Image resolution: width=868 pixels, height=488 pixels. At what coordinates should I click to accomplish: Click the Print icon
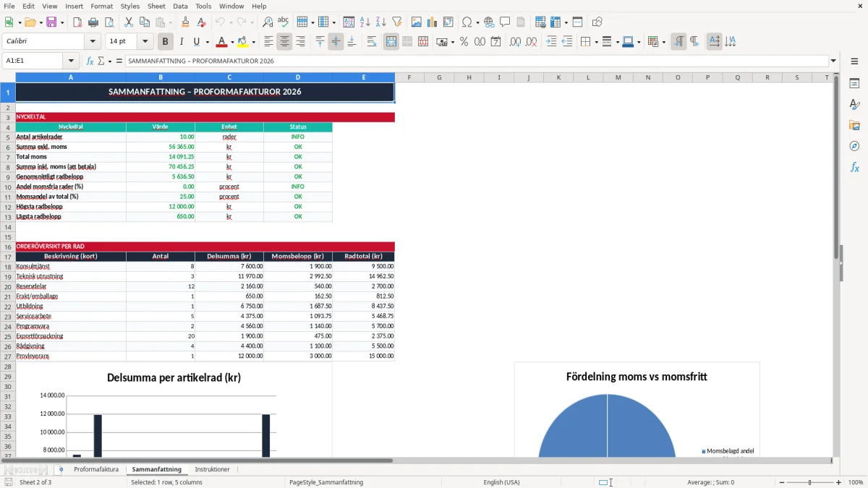coord(93,22)
